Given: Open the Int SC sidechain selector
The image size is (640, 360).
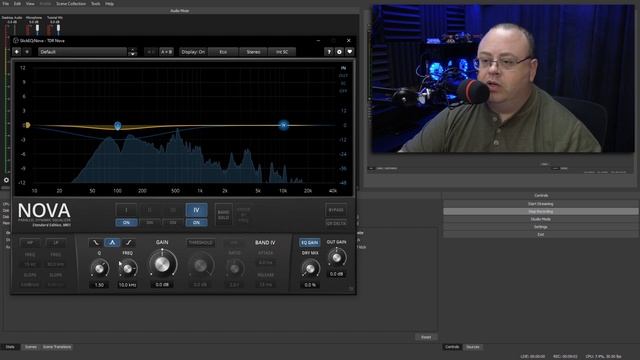Looking at the screenshot, I should point(282,52).
